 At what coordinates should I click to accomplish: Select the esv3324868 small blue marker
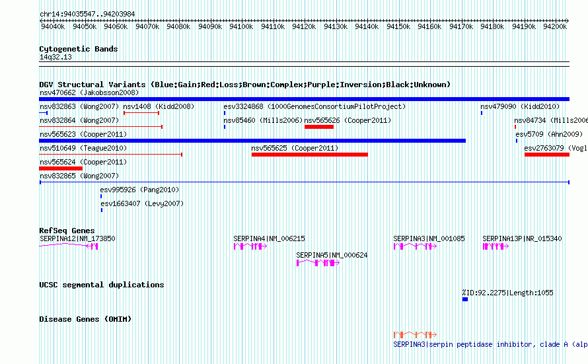click(x=225, y=113)
